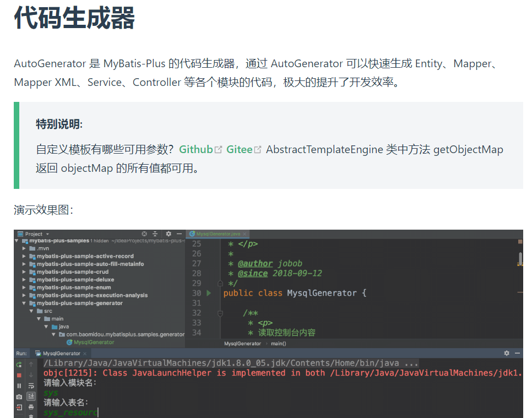Expand mybatis-plus-sample-crud module

coord(24,272)
